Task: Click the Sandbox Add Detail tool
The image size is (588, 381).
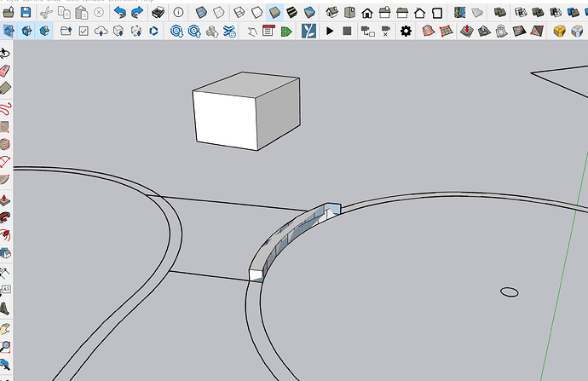Action: pos(519,31)
